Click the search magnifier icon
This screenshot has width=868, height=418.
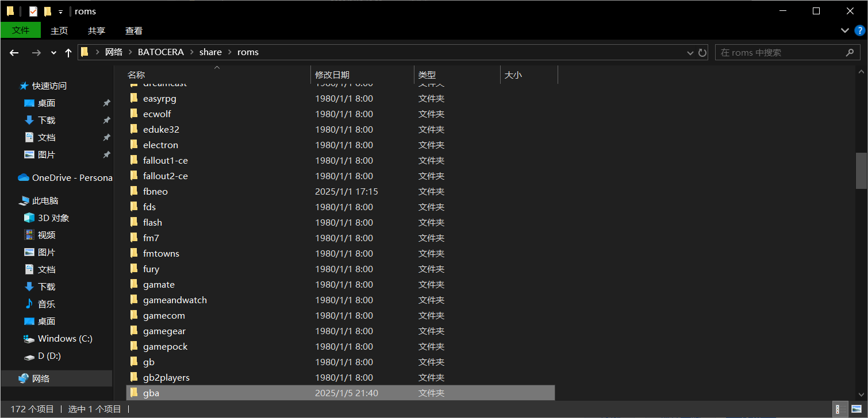tap(850, 52)
